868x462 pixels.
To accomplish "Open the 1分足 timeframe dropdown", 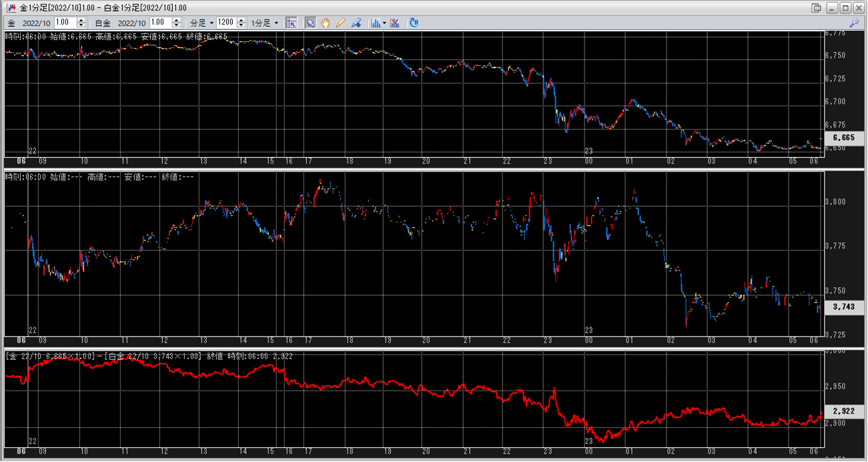I will pyautogui.click(x=264, y=23).
